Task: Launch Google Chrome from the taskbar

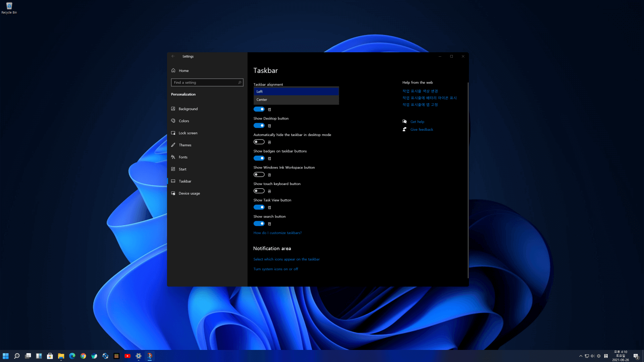Action: pyautogui.click(x=83, y=356)
